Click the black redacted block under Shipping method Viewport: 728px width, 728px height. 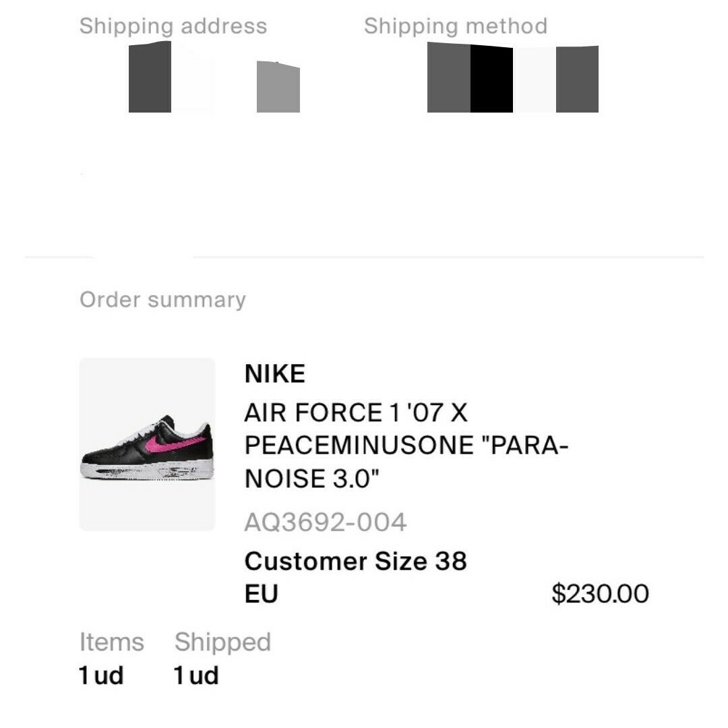pyautogui.click(x=491, y=78)
